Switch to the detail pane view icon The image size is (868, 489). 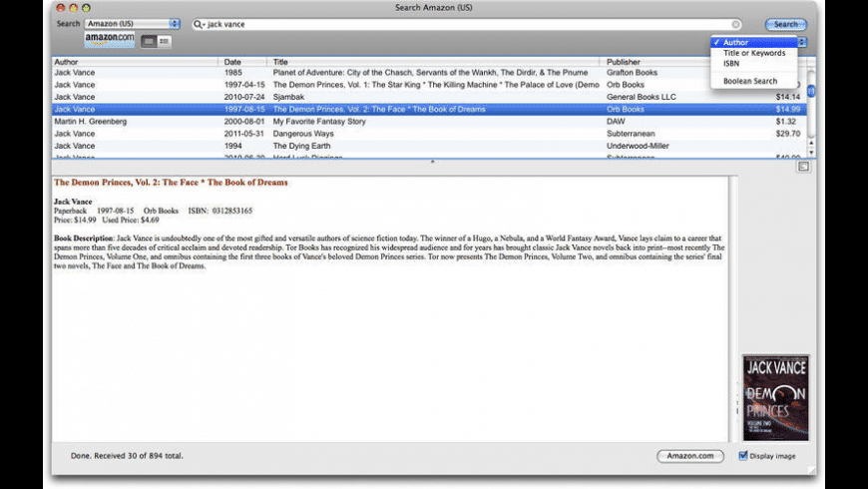pyautogui.click(x=149, y=41)
